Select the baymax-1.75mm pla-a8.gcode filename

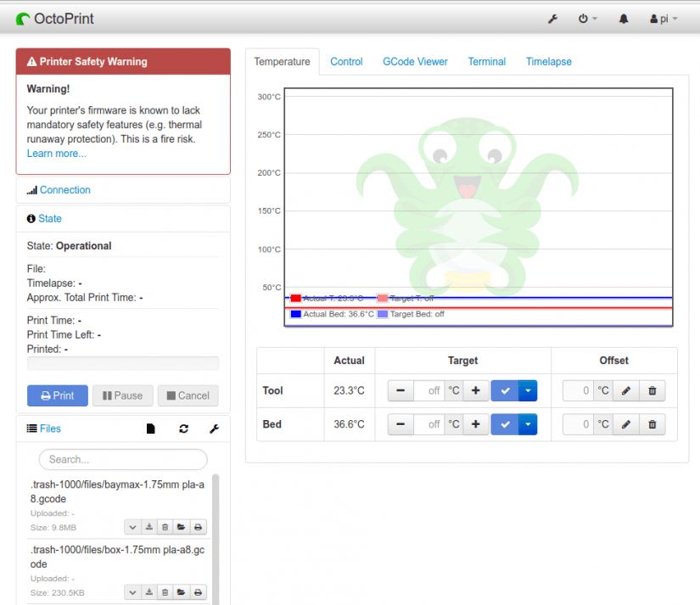coord(117,491)
